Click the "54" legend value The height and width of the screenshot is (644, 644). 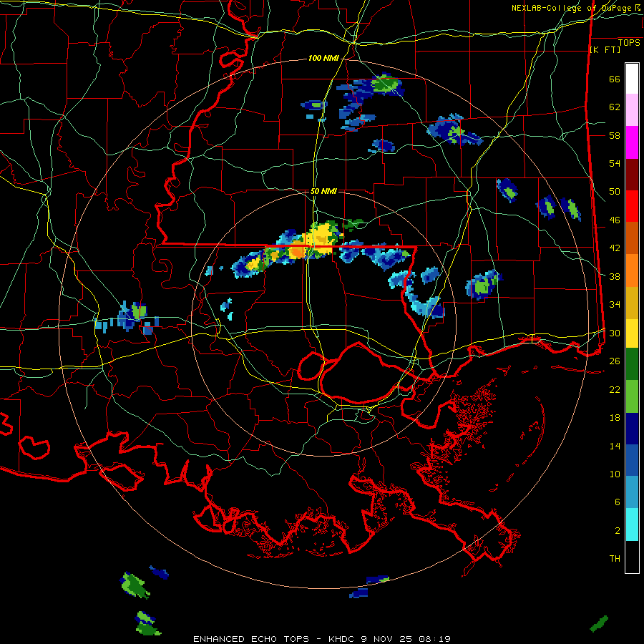pos(615,163)
